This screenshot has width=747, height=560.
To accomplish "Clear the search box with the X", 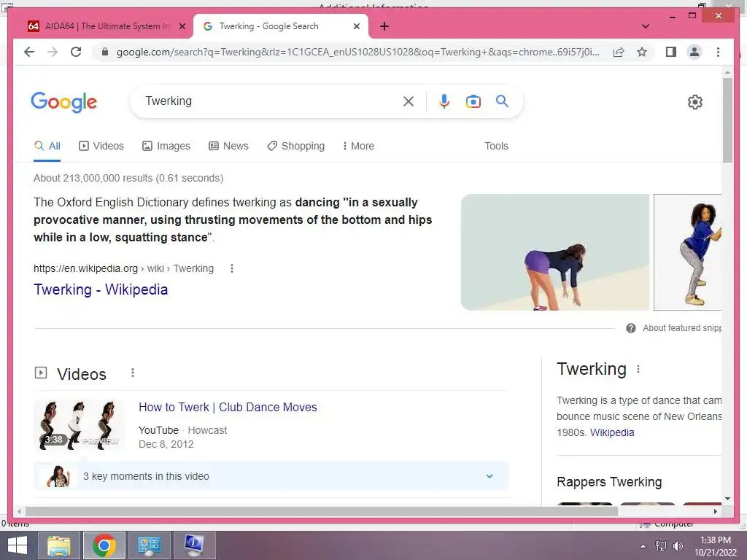I will [x=409, y=101].
